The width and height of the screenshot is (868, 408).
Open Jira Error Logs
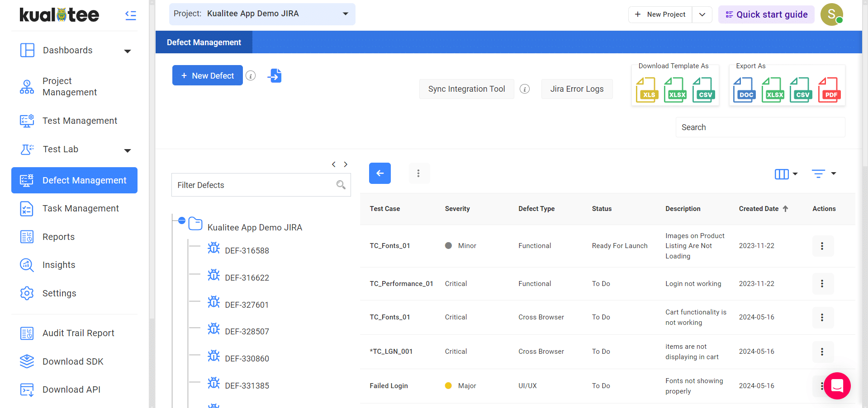(x=577, y=89)
